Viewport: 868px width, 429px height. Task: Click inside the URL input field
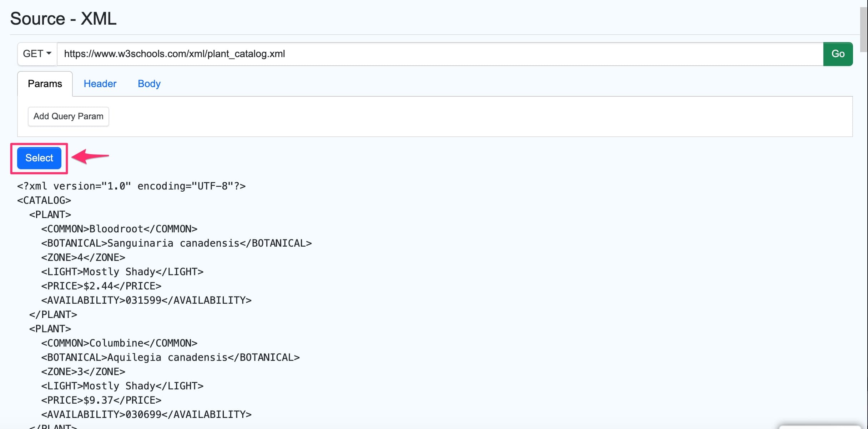pyautogui.click(x=428, y=54)
